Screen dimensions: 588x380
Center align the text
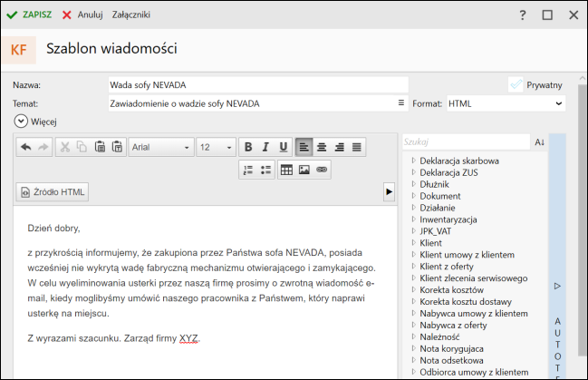click(x=322, y=147)
